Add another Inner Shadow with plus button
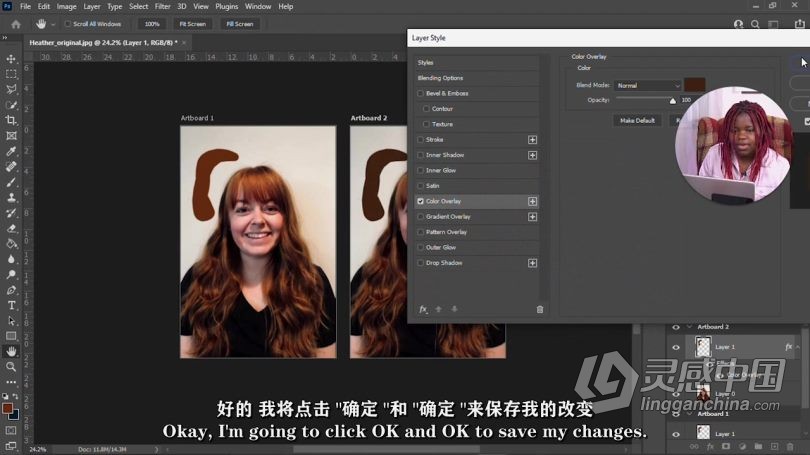Image resolution: width=810 pixels, height=455 pixels. click(533, 155)
